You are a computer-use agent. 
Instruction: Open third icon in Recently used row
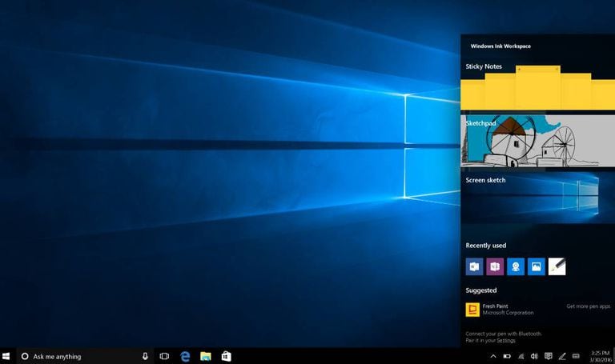[x=516, y=266]
